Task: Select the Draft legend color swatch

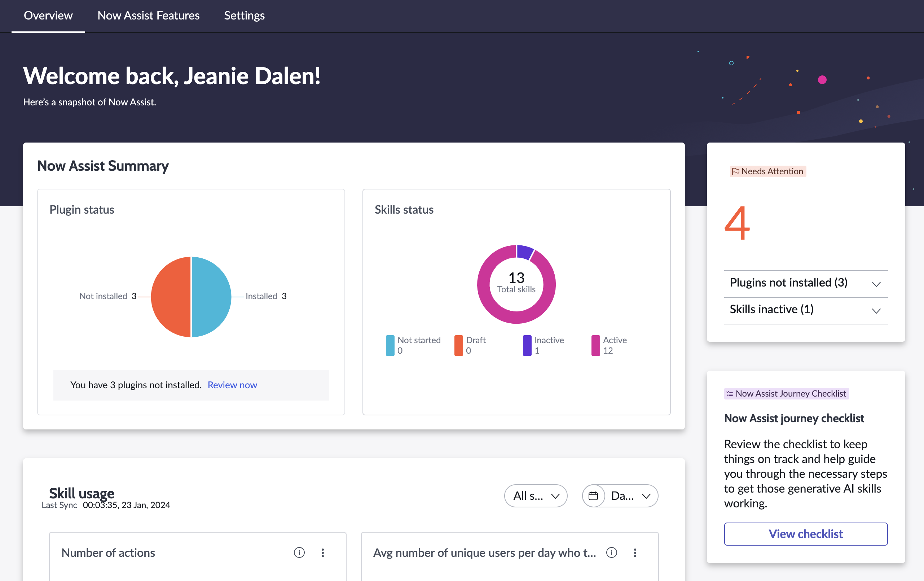Action: tap(458, 346)
